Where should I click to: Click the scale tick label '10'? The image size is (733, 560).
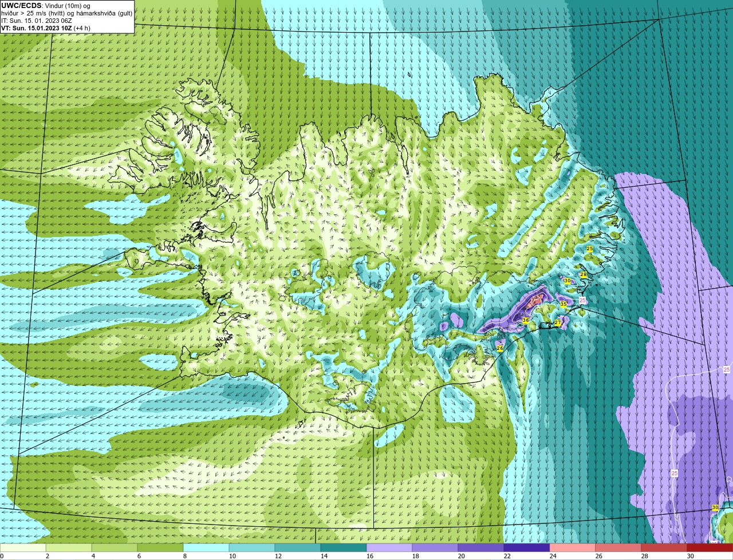(x=232, y=556)
